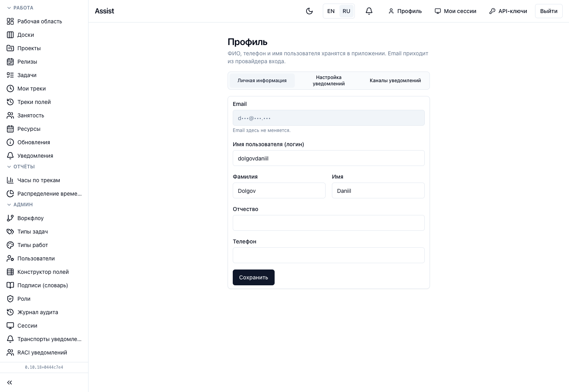Switch language to EN
The image size is (569, 392).
tap(331, 11)
